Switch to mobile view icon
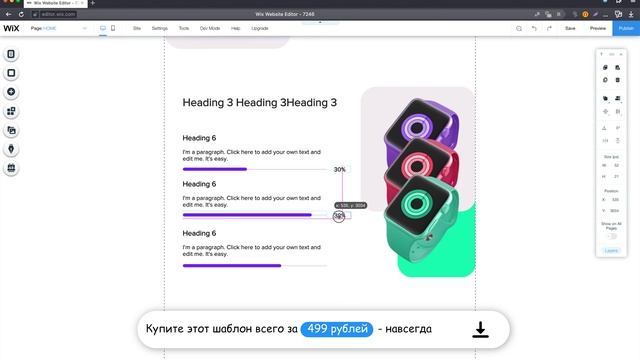 tap(113, 28)
